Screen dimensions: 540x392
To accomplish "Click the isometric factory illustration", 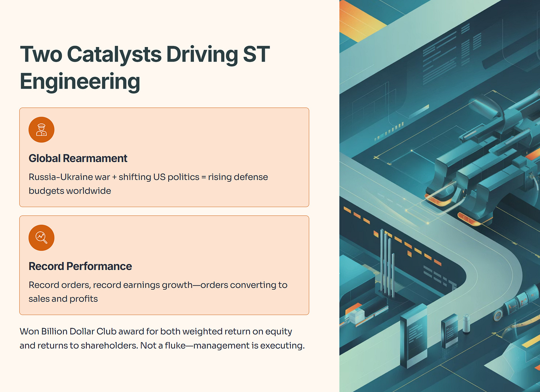I will [439, 196].
